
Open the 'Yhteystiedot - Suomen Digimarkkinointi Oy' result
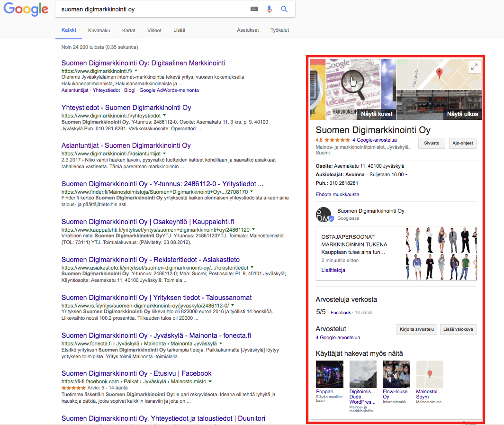tap(126, 108)
